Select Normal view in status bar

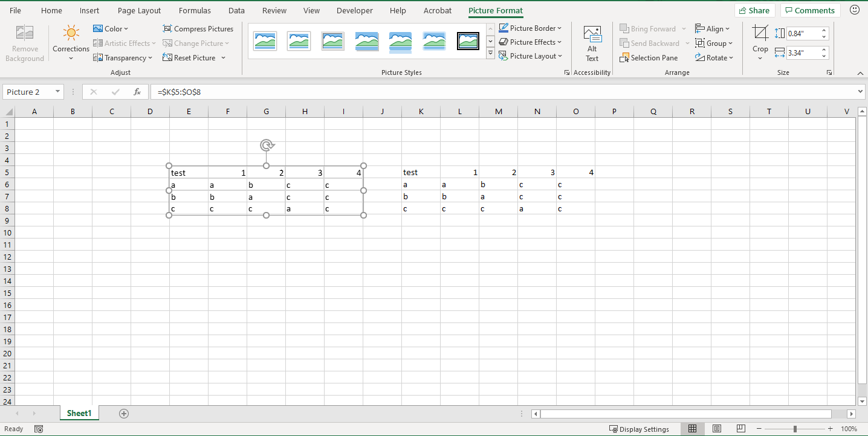pos(693,429)
